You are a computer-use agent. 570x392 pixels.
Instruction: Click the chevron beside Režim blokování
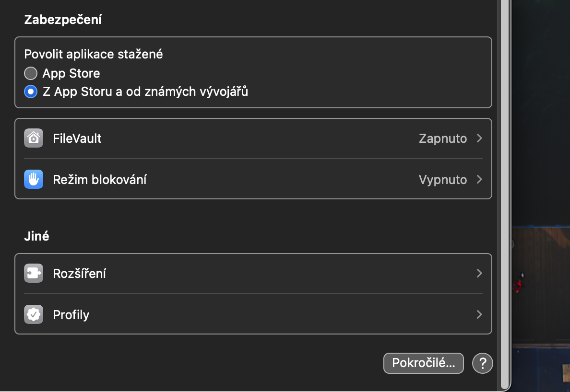point(479,180)
